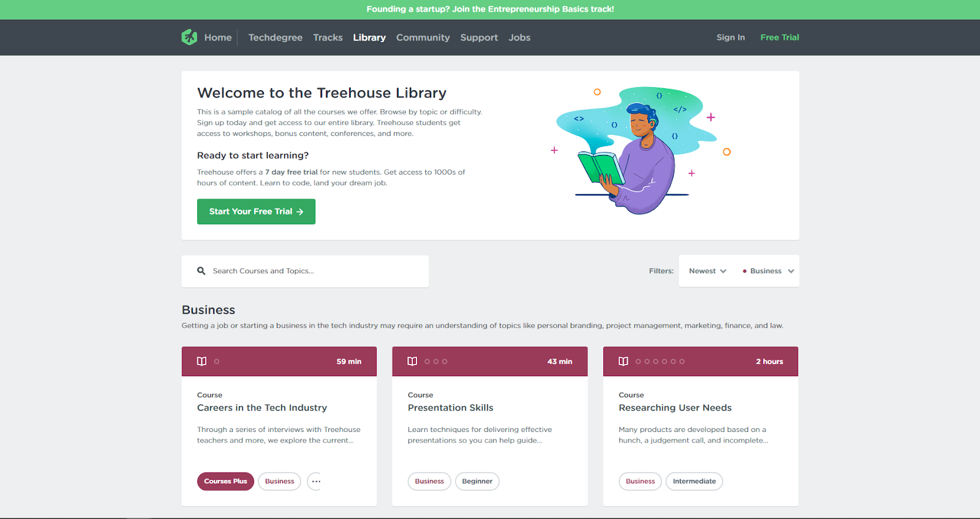The height and width of the screenshot is (519, 980).
Task: Go to Home in navigation
Action: [218, 37]
